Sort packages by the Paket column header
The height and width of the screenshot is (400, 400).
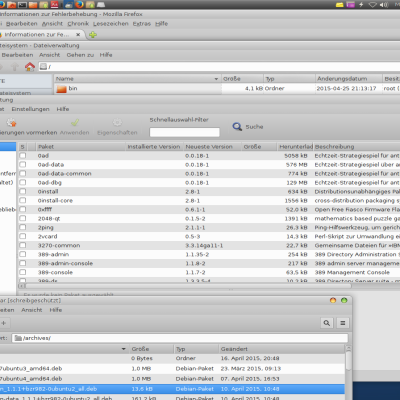coord(81,147)
